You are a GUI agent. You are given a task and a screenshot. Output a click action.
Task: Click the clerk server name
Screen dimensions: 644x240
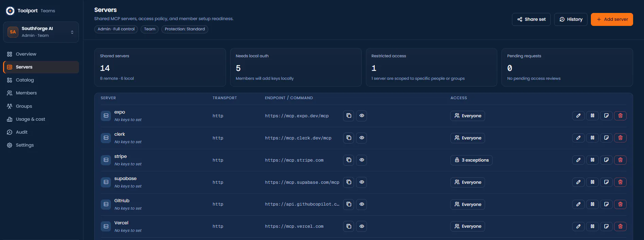pos(119,134)
